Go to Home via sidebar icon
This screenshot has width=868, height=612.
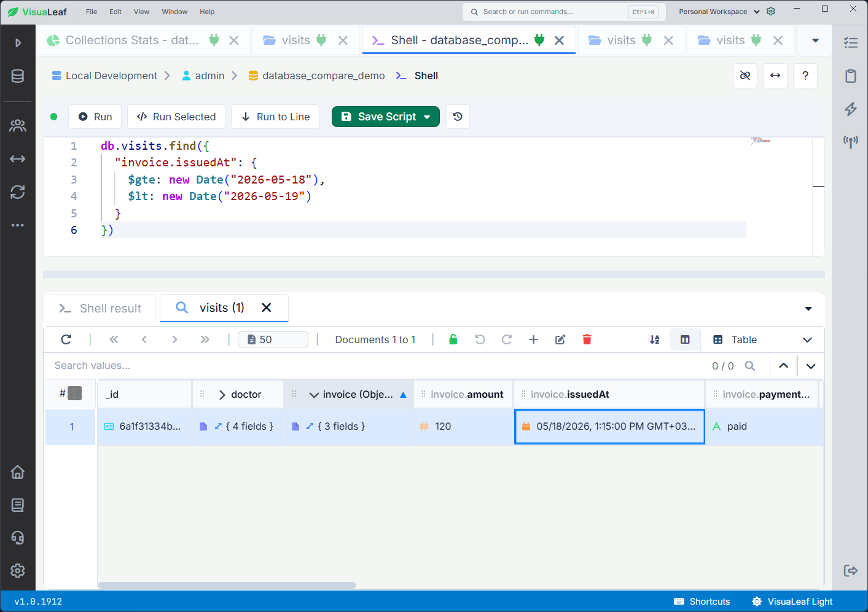[18, 472]
